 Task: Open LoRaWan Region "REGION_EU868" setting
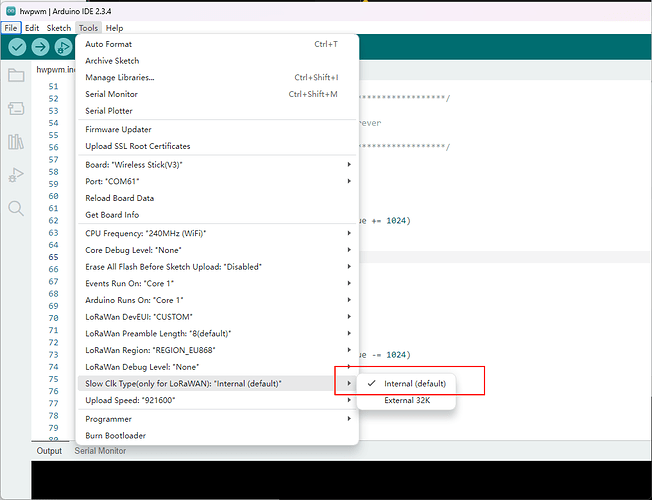click(x=217, y=350)
